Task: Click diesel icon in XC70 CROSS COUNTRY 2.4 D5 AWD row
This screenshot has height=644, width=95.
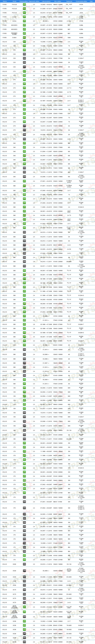Action: (24, 617)
